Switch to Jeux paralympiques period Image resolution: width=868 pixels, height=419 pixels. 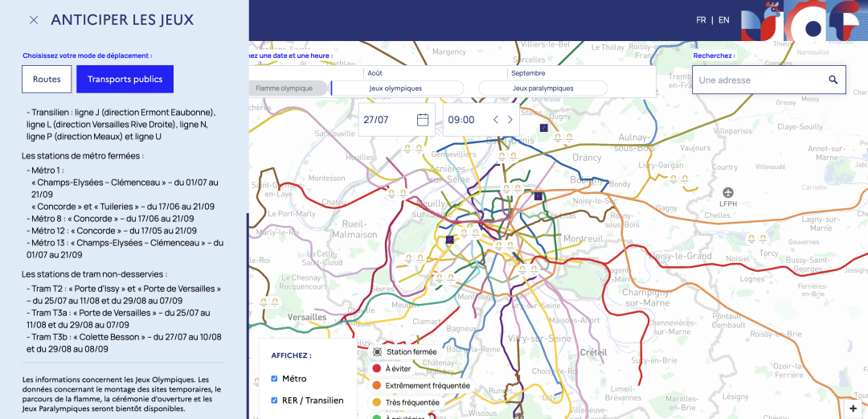[x=542, y=88]
